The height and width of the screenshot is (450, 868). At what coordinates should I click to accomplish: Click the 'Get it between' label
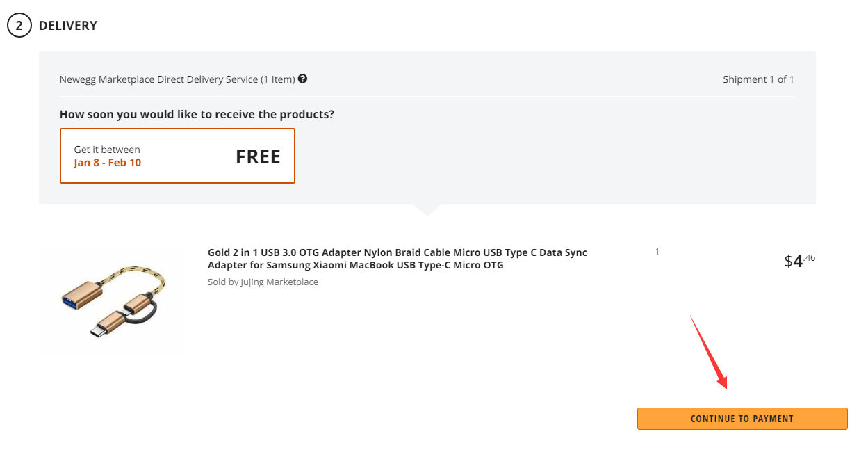pos(107,150)
